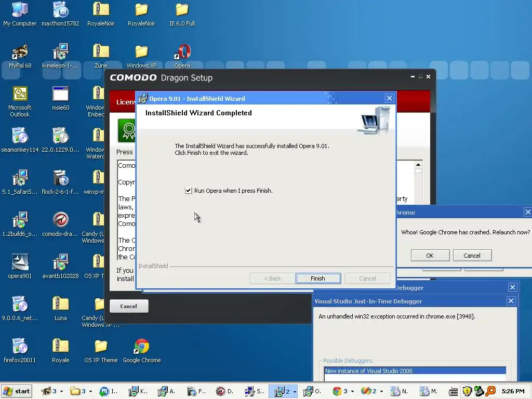This screenshot has width=532, height=399.
Task: Open the My Computer desktop icon
Action: (20, 14)
